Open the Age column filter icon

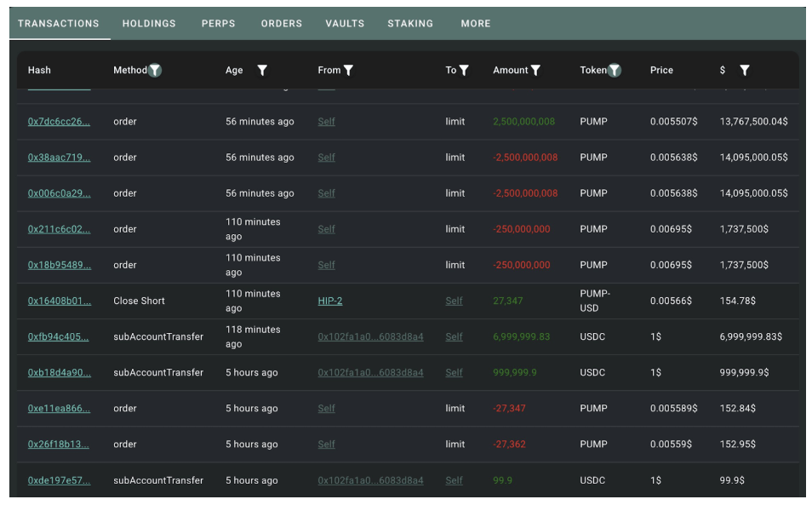click(x=262, y=70)
